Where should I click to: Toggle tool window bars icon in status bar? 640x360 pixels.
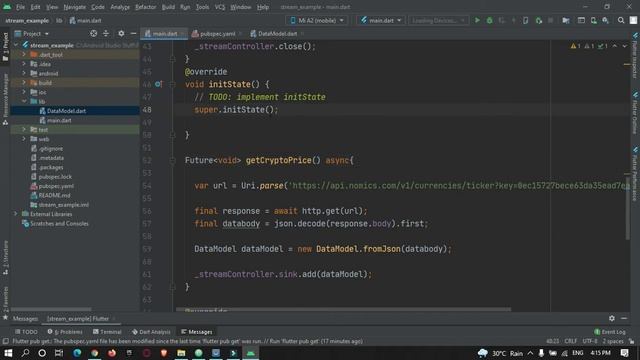pos(5,341)
